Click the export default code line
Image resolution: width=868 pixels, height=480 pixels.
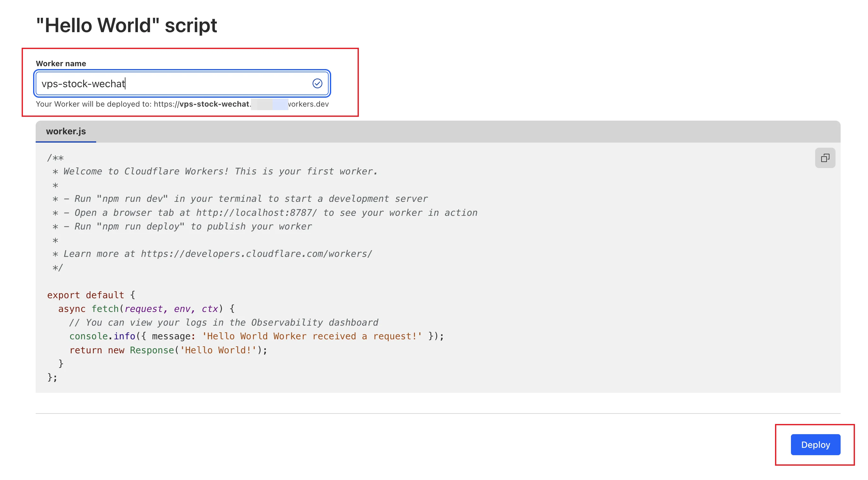click(91, 295)
